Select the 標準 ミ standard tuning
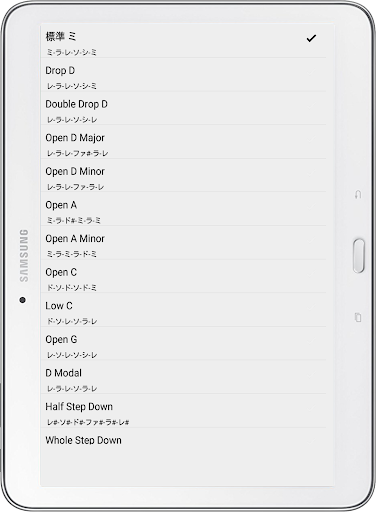 coord(183,41)
